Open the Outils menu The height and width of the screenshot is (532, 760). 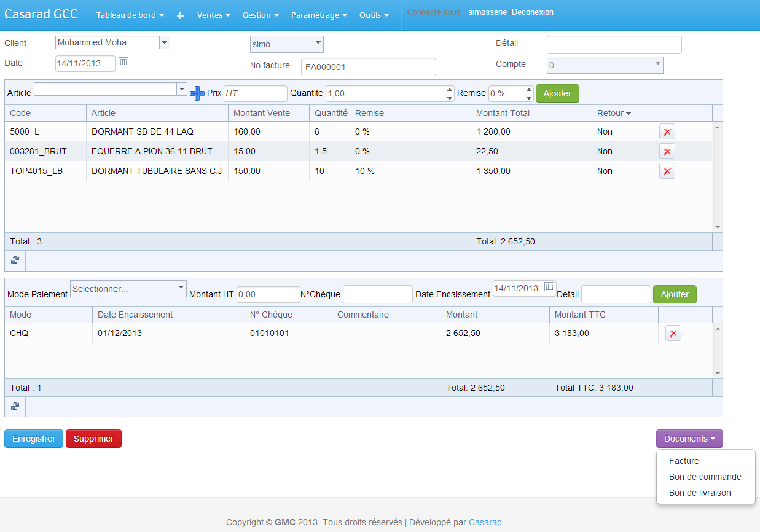click(374, 15)
